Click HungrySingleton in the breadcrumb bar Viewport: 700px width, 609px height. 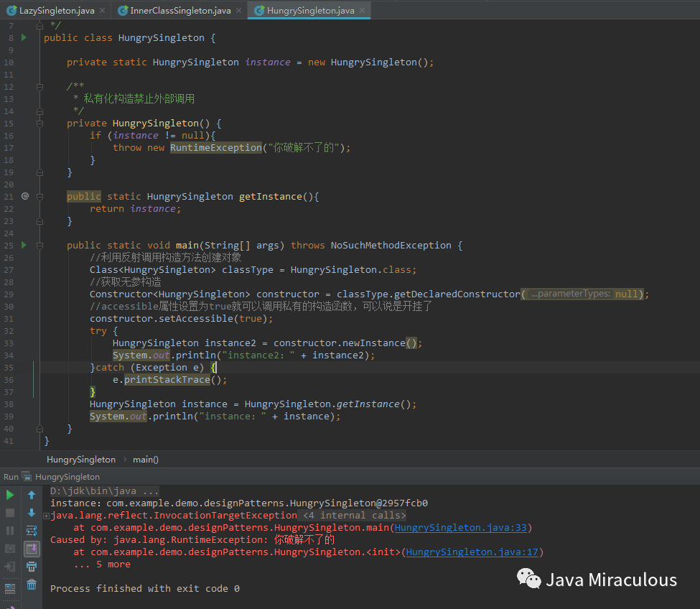pyautogui.click(x=81, y=460)
